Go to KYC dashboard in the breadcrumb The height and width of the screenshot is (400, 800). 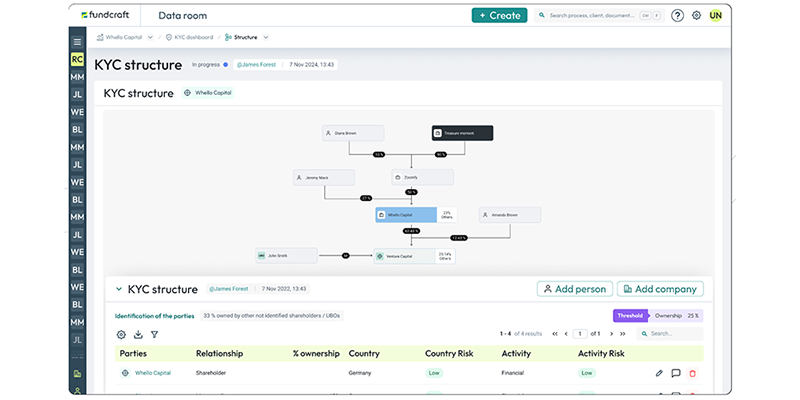coord(192,37)
